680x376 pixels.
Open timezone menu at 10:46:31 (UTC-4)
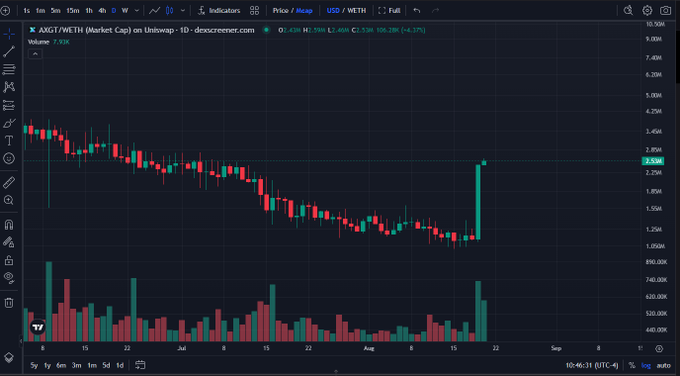click(592, 365)
